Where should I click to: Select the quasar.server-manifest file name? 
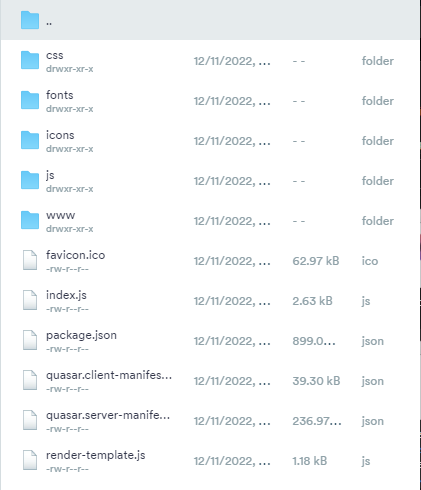point(108,415)
